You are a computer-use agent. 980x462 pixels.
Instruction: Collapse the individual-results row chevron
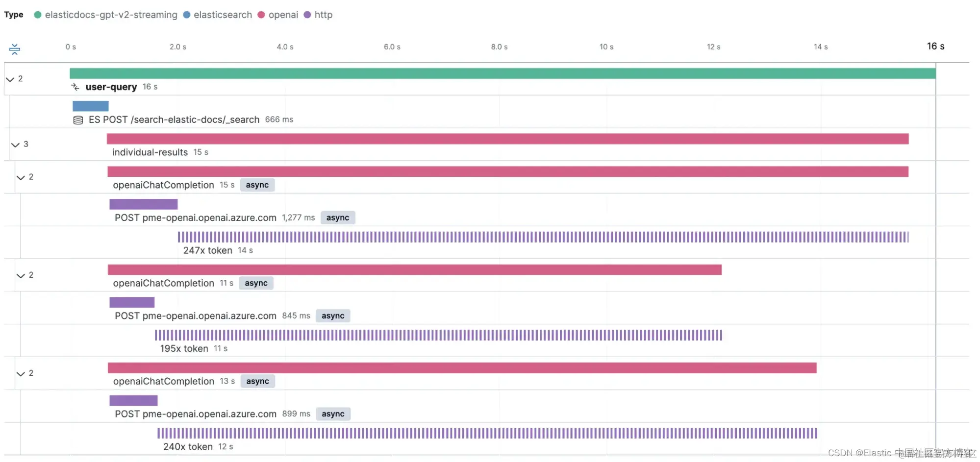15,145
